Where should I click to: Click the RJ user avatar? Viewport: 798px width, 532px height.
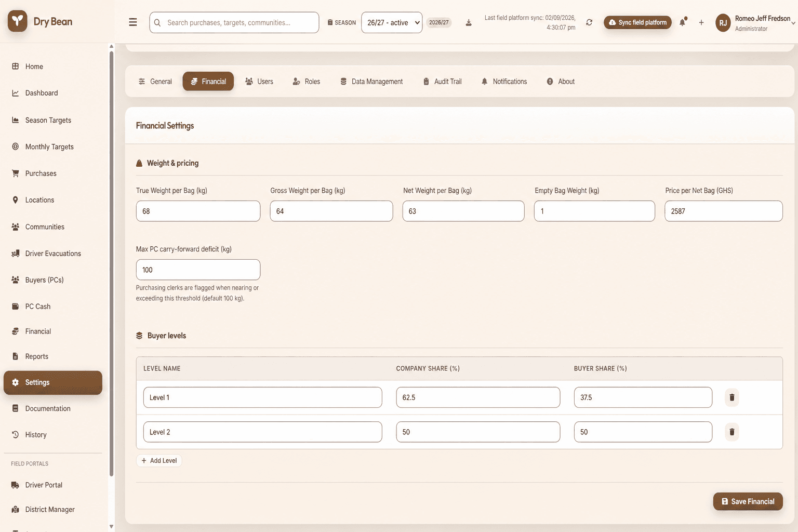tap(723, 23)
